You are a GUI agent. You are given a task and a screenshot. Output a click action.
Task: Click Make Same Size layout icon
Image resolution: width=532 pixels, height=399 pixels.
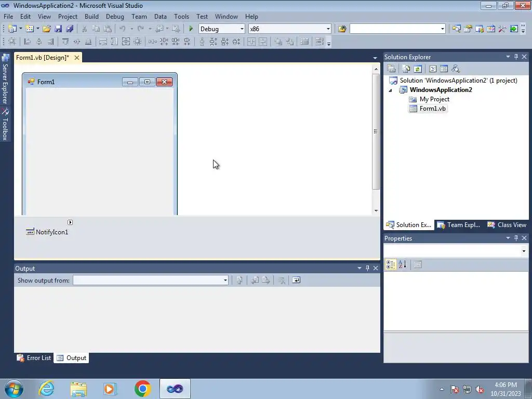(x=126, y=42)
